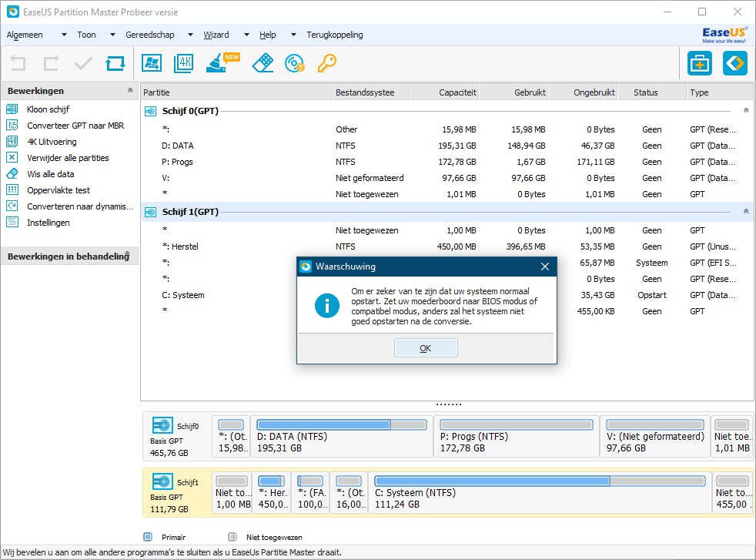Image resolution: width=756 pixels, height=560 pixels.
Task: Click the blue arrows icon at toolbar right
Action: click(x=734, y=63)
